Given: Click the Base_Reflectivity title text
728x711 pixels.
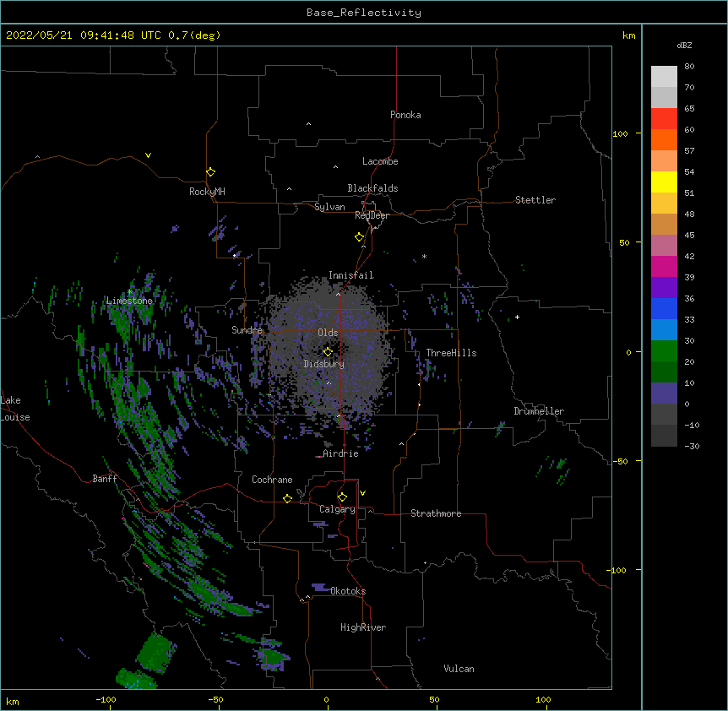Looking at the screenshot, I should coord(364,13).
